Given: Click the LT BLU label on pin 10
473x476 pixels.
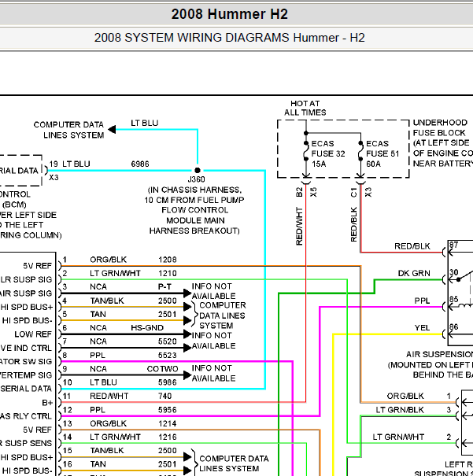Looking at the screenshot, I should pos(103,382).
